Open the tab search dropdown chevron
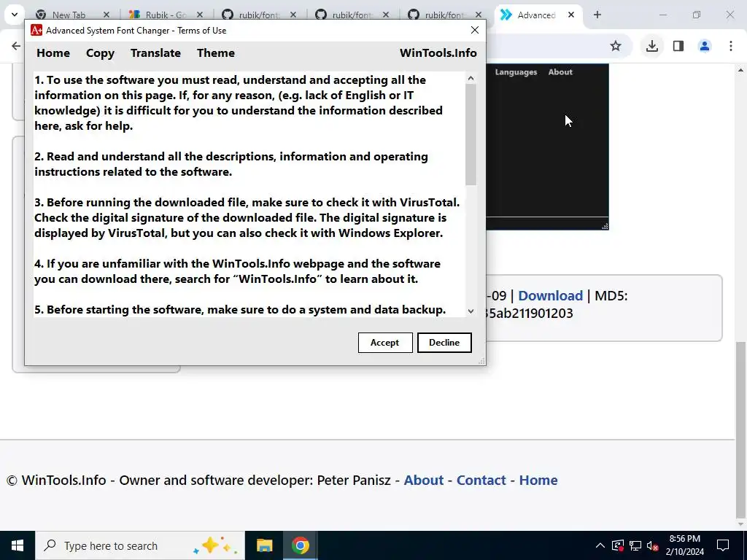The width and height of the screenshot is (747, 560). coord(15,15)
